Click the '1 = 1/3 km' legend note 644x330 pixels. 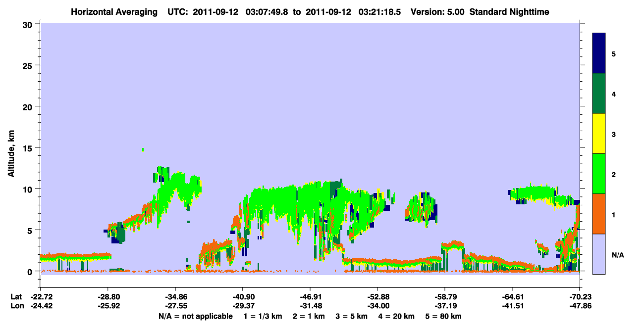click(262, 316)
